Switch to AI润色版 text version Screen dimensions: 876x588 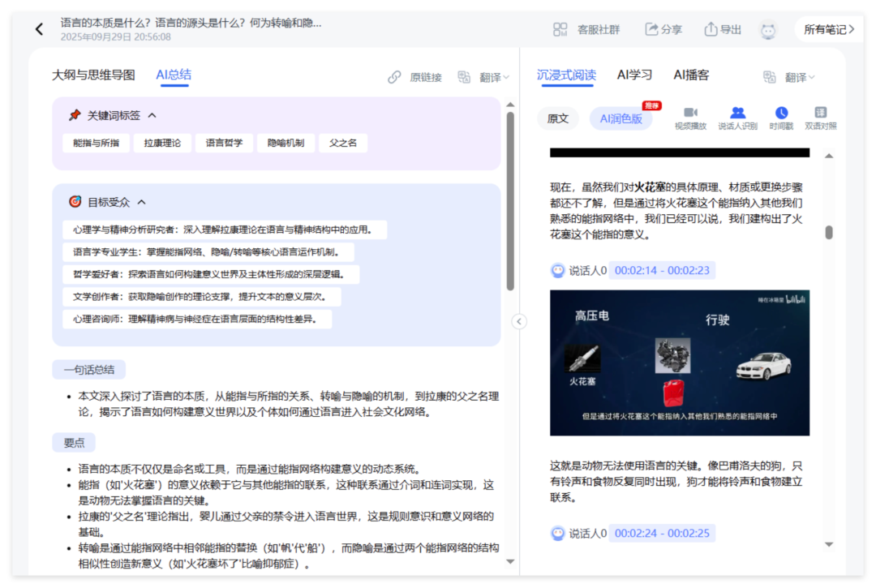coord(620,118)
